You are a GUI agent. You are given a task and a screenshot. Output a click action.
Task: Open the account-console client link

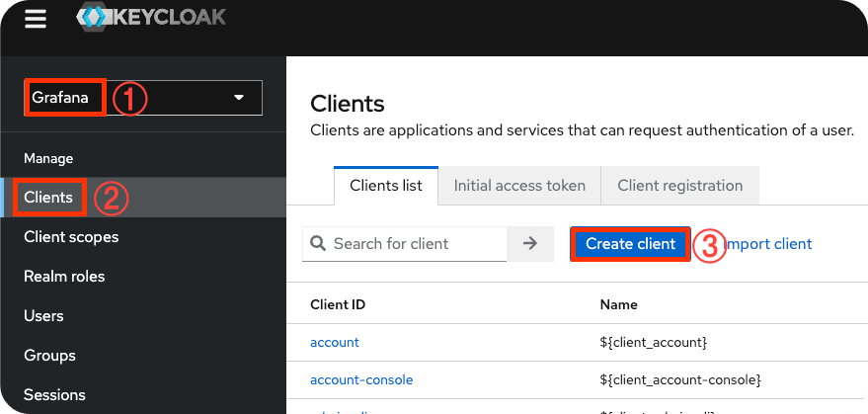[361, 380]
